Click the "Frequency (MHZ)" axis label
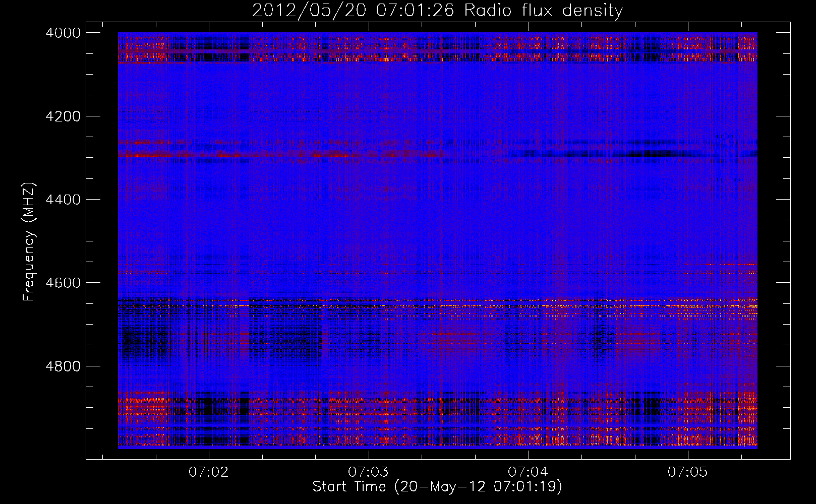The image size is (816, 504). click(29, 242)
